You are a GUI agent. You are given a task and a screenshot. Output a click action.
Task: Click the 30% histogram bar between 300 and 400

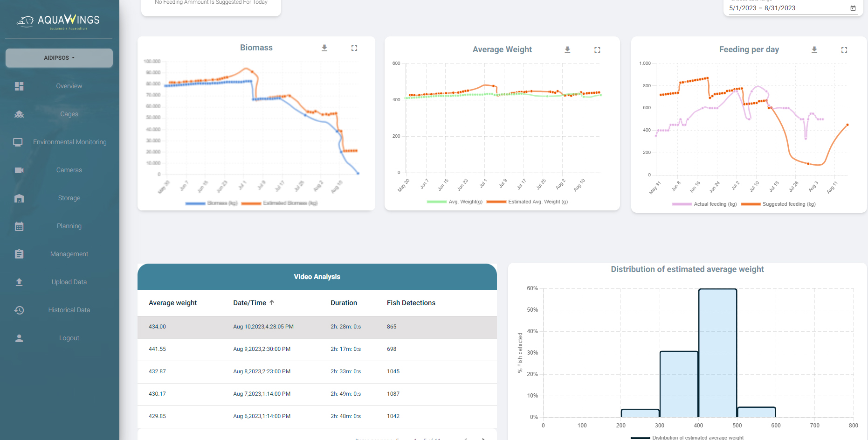pyautogui.click(x=679, y=384)
